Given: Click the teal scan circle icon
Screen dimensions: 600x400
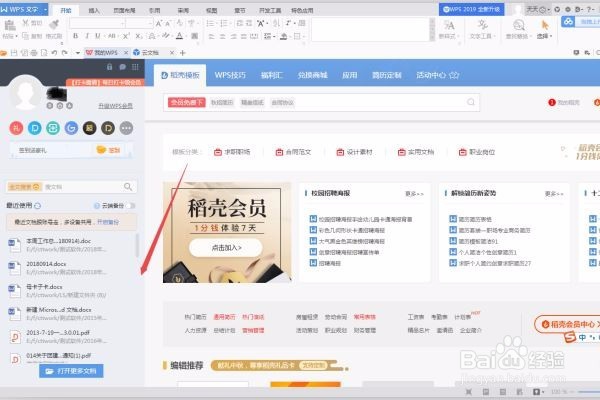Looking at the screenshot, I should [53, 128].
